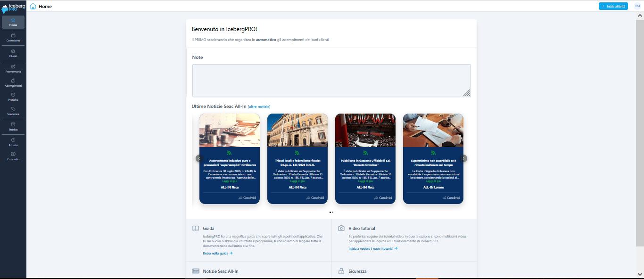Open Promemoria in the sidebar
644x279 pixels.
pos(13,69)
